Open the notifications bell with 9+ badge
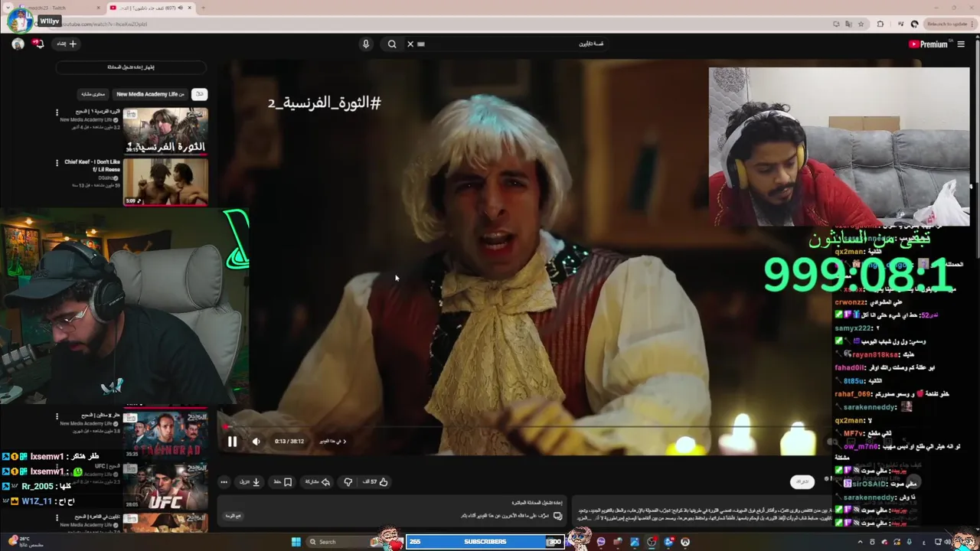980x551 pixels. 38,44
